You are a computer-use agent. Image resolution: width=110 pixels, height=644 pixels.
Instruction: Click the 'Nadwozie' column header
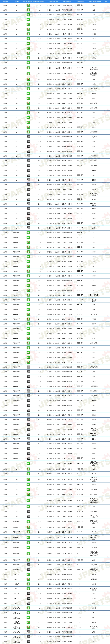click(80, 2)
